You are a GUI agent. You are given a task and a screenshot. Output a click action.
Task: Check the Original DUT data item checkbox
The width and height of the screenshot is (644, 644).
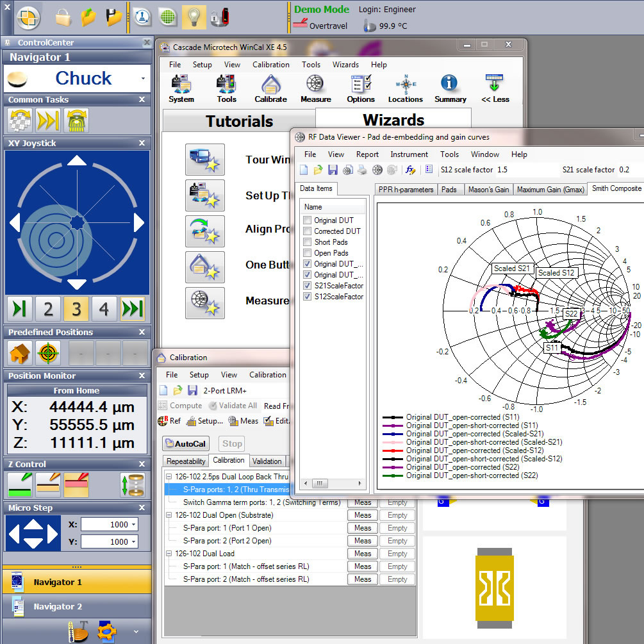307,220
